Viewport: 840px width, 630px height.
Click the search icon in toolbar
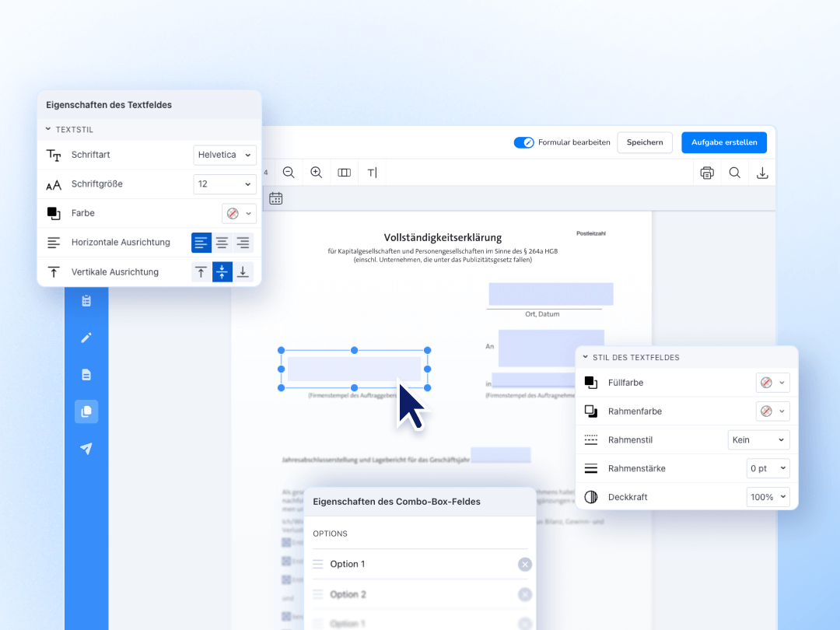click(x=734, y=173)
